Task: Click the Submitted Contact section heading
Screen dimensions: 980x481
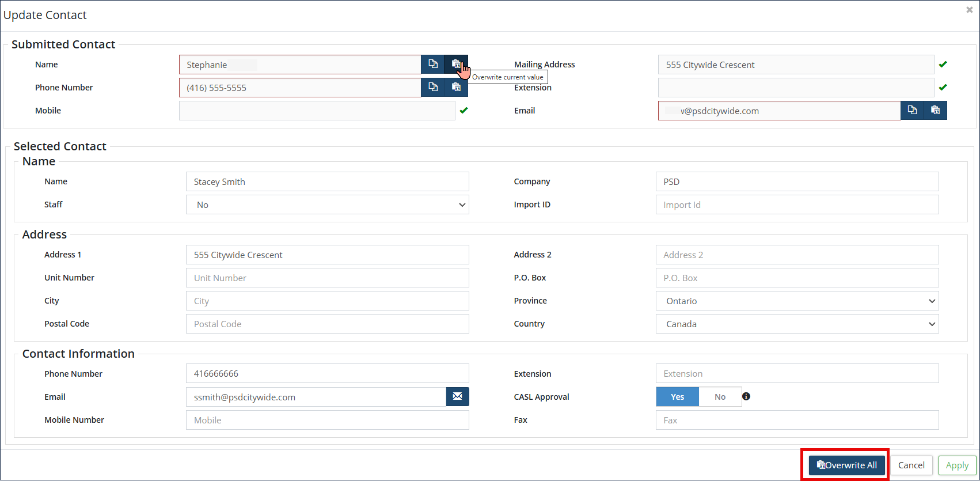Action: [63, 44]
